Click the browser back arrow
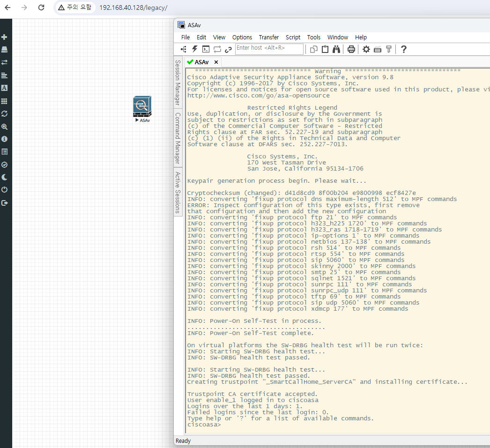 pos(8,7)
